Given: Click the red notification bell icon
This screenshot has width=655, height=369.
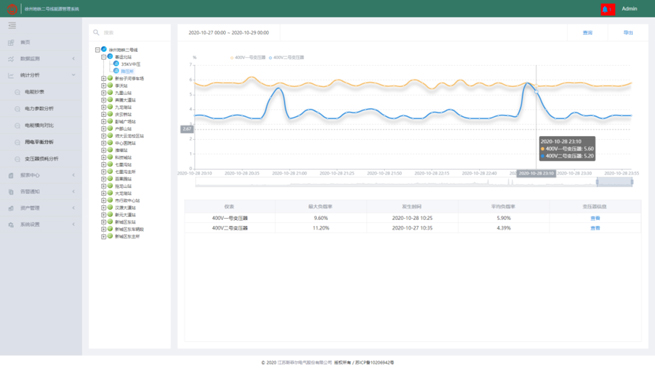Looking at the screenshot, I should coord(608,9).
